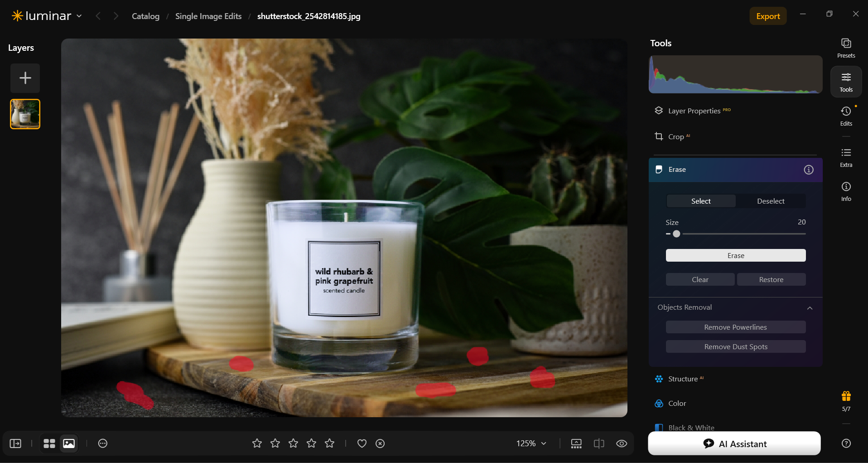
Task: Switch to single image view
Action: [69, 444]
